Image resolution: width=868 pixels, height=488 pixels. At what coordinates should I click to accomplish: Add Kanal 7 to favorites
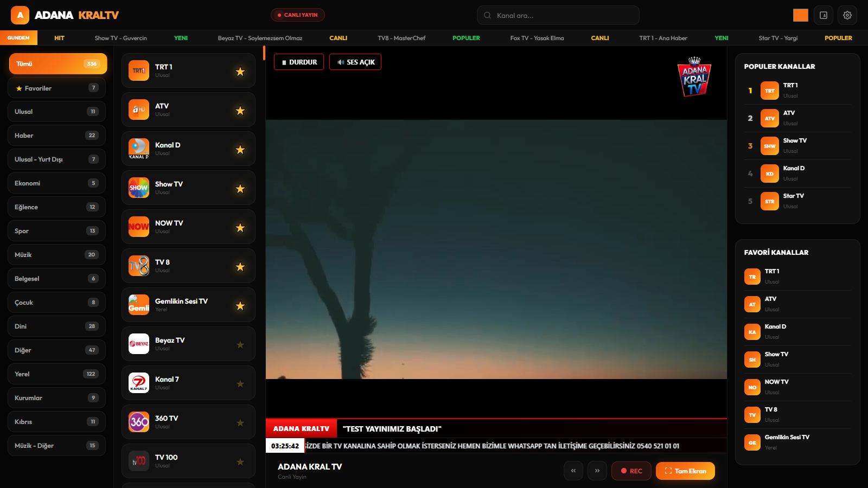tap(240, 384)
